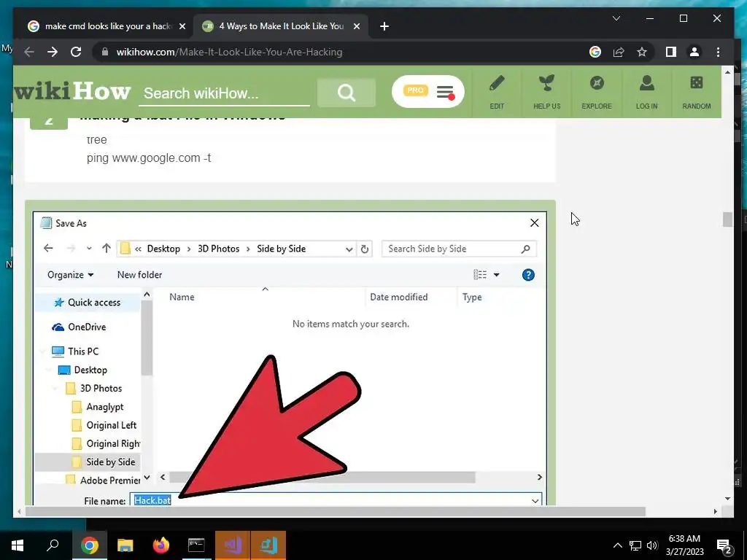Open Chrome side panel icon

tap(671, 52)
